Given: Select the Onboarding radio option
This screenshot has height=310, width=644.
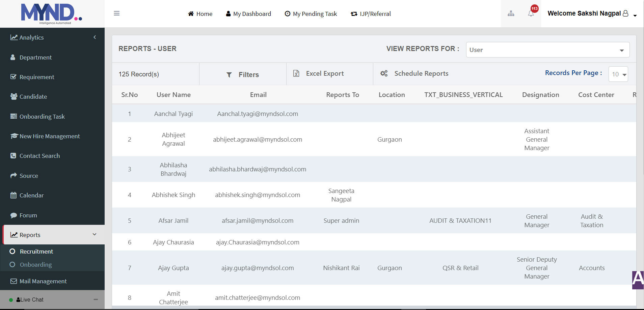Looking at the screenshot, I should 12,264.
